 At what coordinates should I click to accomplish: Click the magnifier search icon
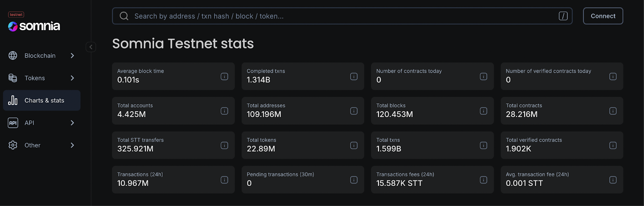tap(124, 16)
